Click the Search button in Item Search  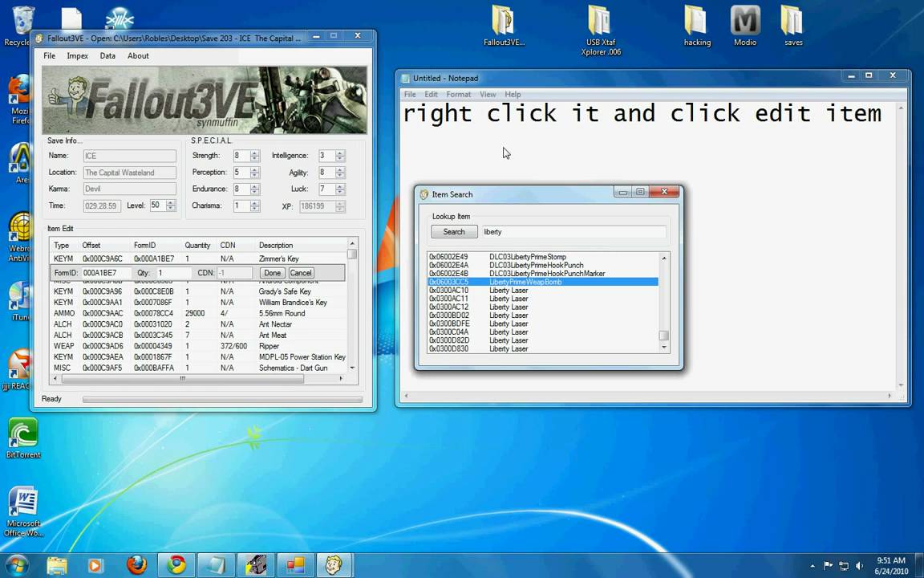click(454, 232)
